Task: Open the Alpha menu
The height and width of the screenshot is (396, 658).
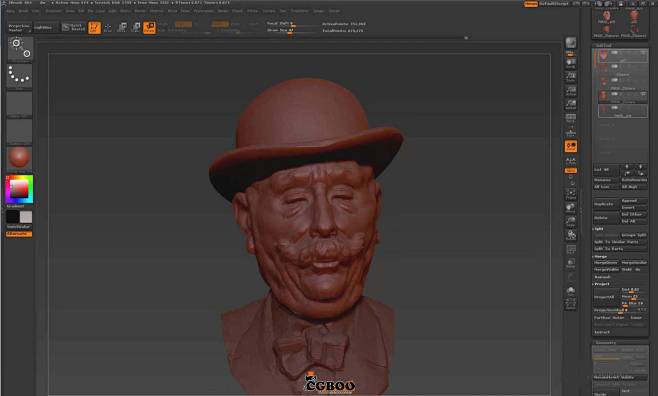Action: pos(10,11)
